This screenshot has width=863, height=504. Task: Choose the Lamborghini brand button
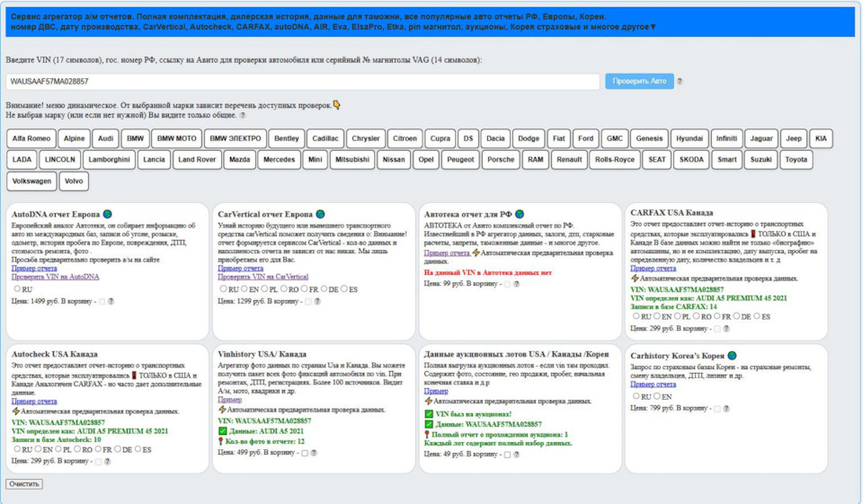click(x=109, y=160)
